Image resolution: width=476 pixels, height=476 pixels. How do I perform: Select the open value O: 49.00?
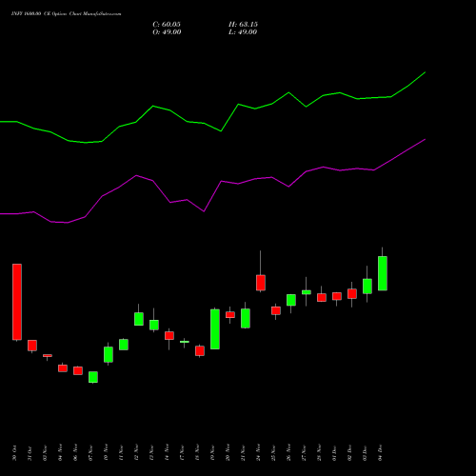[167, 32]
